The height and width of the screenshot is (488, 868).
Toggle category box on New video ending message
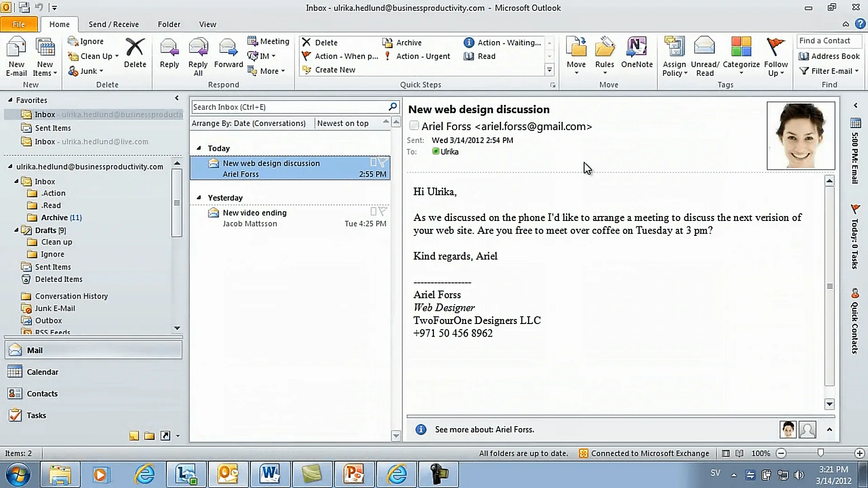(x=373, y=211)
